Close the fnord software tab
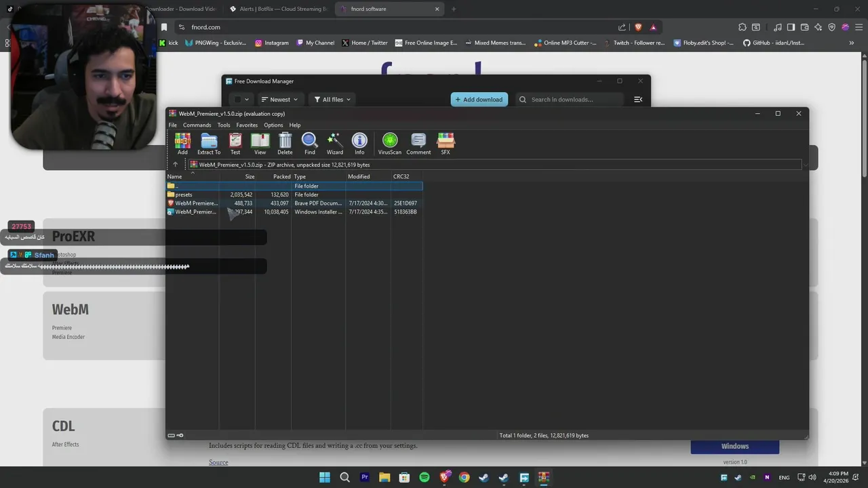 [x=437, y=9]
